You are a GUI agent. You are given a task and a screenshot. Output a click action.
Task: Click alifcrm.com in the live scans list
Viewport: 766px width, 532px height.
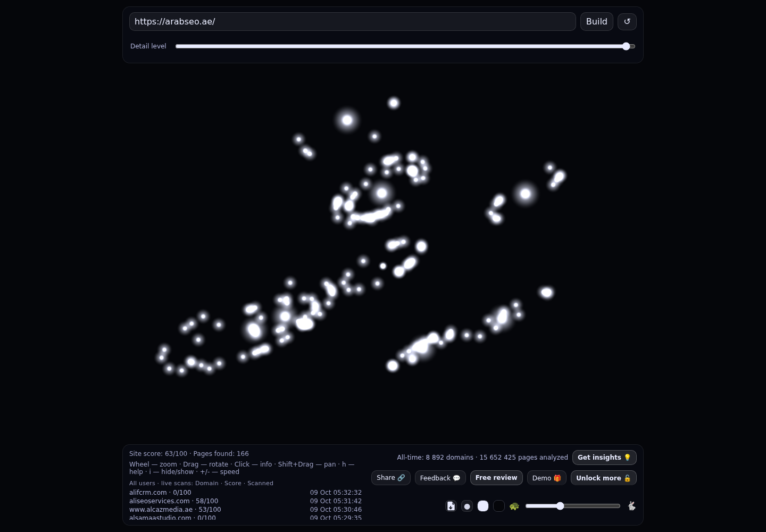[160, 493]
